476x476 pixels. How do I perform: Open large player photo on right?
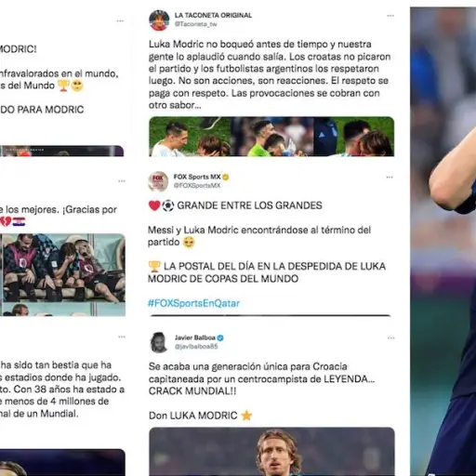(x=443, y=242)
